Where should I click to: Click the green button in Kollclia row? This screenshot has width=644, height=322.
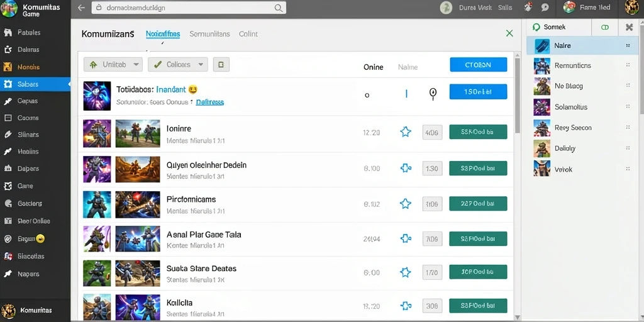pyautogui.click(x=478, y=306)
